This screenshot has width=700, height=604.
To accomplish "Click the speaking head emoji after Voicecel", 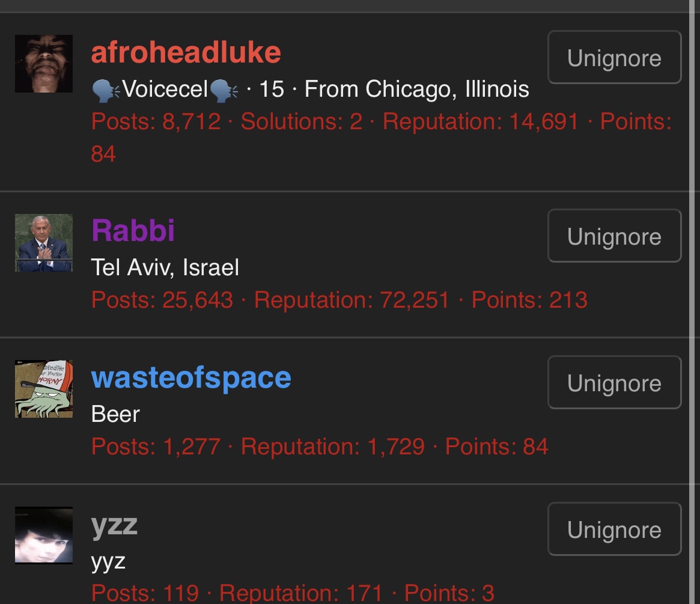I will pos(224,90).
